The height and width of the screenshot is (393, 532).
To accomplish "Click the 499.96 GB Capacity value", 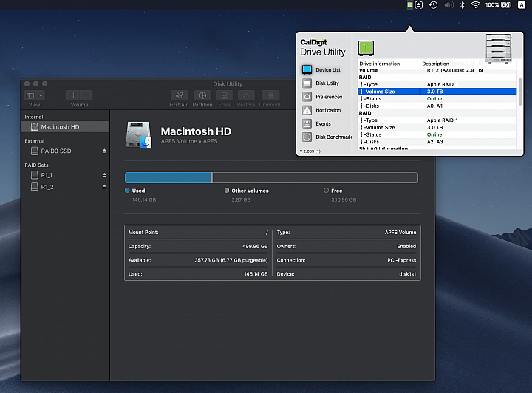I will pos(255,246).
